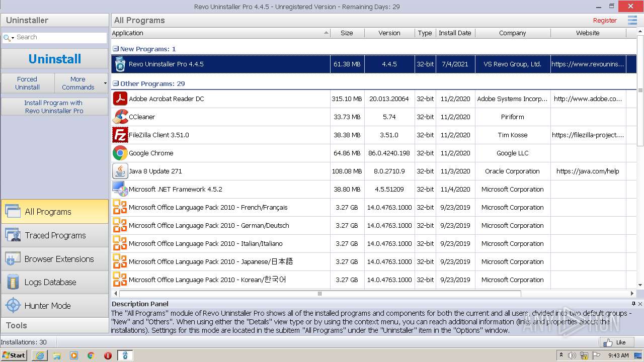Click Office Language Pack Italian icon
This screenshot has height=362, width=644.
(120, 243)
